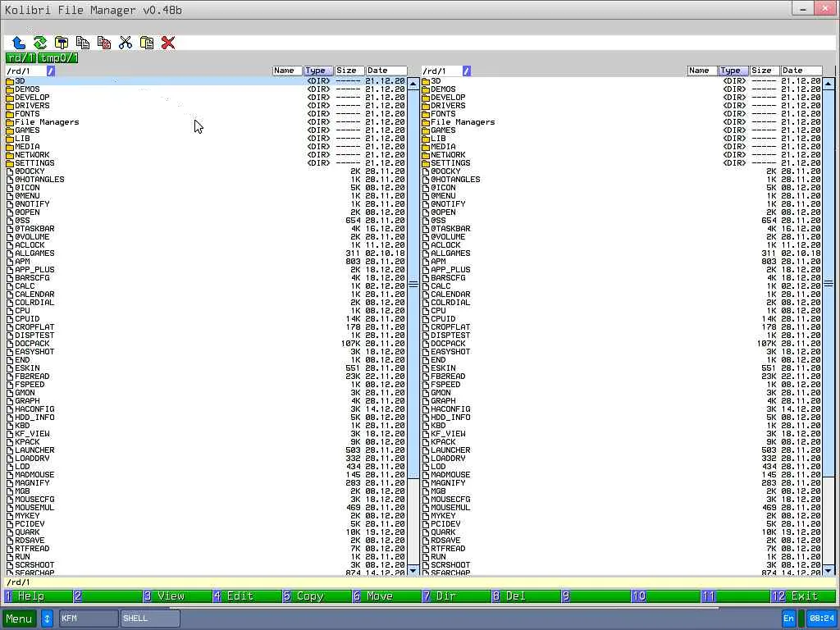The height and width of the screenshot is (630, 840).
Task: Select CALC file icon in left panel
Action: coord(10,286)
